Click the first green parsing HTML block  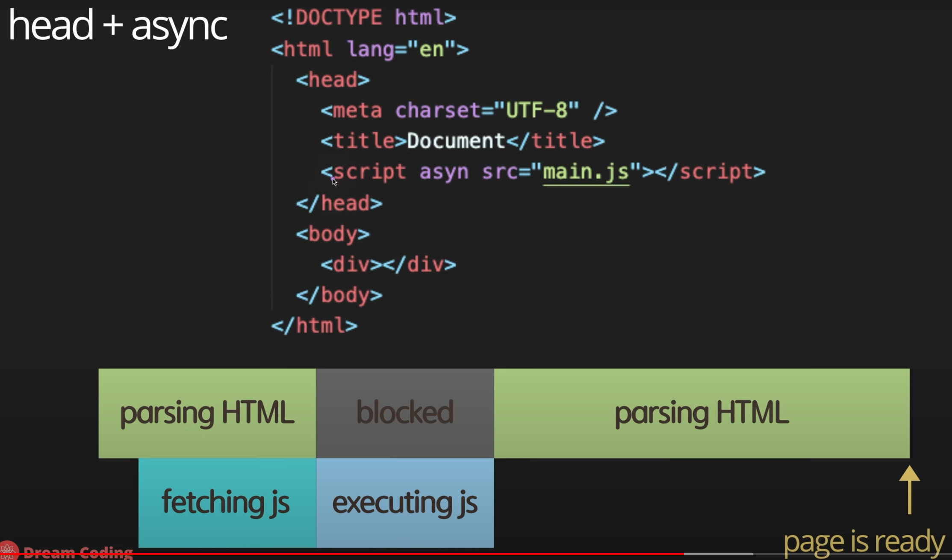[x=207, y=413]
